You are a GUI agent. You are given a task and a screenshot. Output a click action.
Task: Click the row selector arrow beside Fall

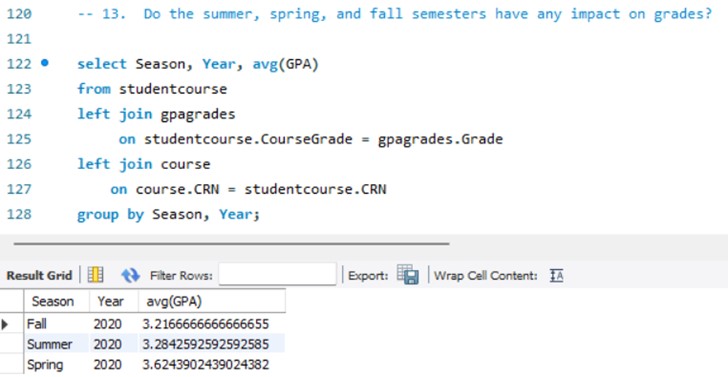[6, 324]
